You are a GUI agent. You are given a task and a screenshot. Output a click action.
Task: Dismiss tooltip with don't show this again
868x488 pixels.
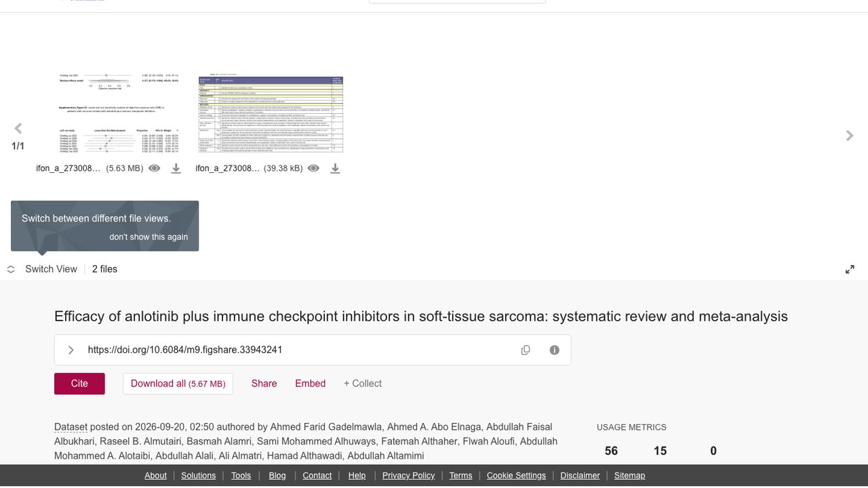point(149,237)
